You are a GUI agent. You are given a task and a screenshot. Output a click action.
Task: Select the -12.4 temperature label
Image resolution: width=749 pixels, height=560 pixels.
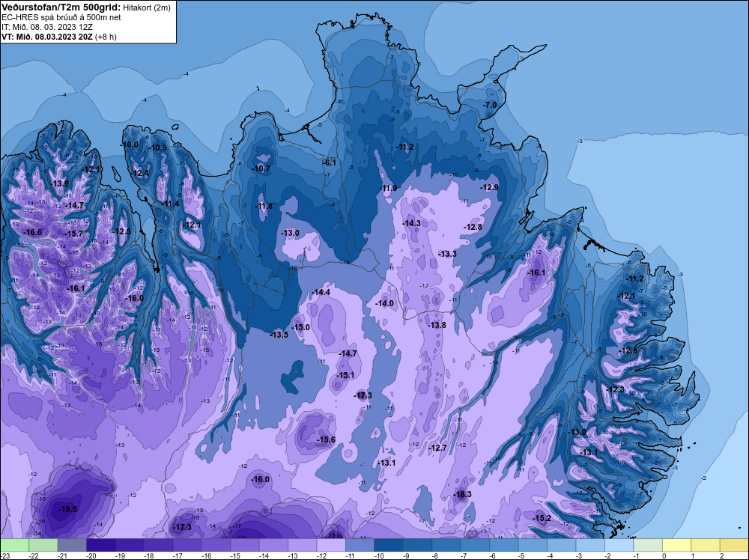click(x=141, y=173)
